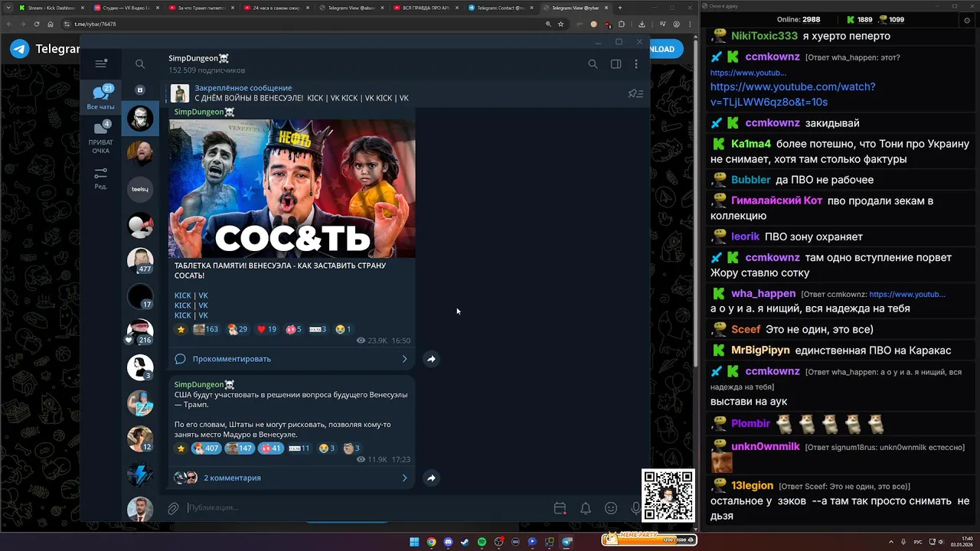980x551 pixels.
Task: Open scheduled messages calendar icon
Action: click(560, 508)
